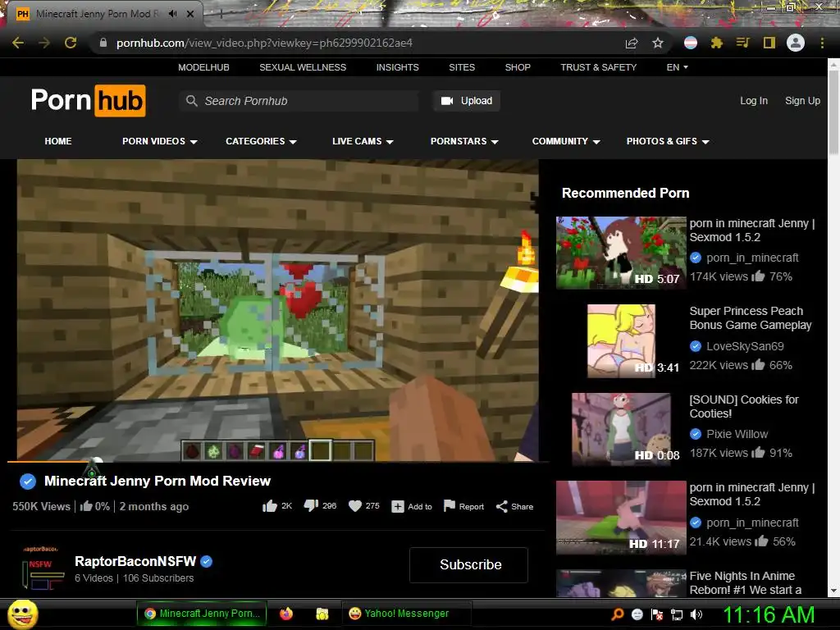The height and width of the screenshot is (630, 840).
Task: Open the media control playlist icon in the toolbar
Action: (742, 43)
